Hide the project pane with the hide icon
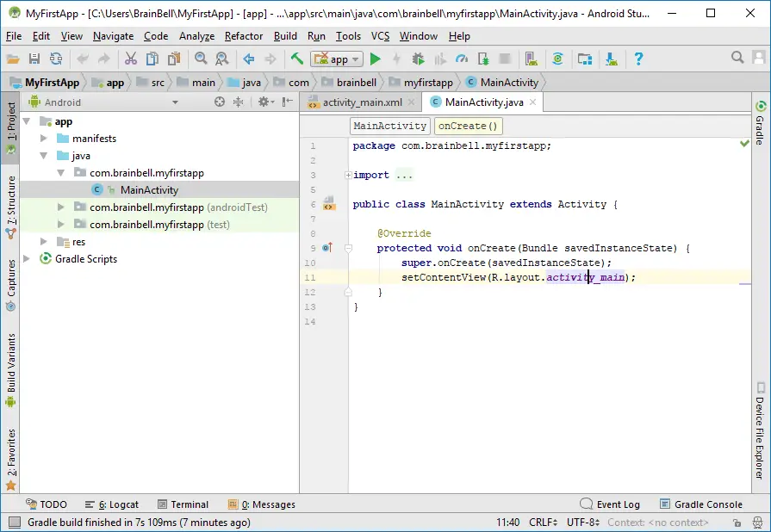This screenshot has height=532, width=771. [x=287, y=102]
